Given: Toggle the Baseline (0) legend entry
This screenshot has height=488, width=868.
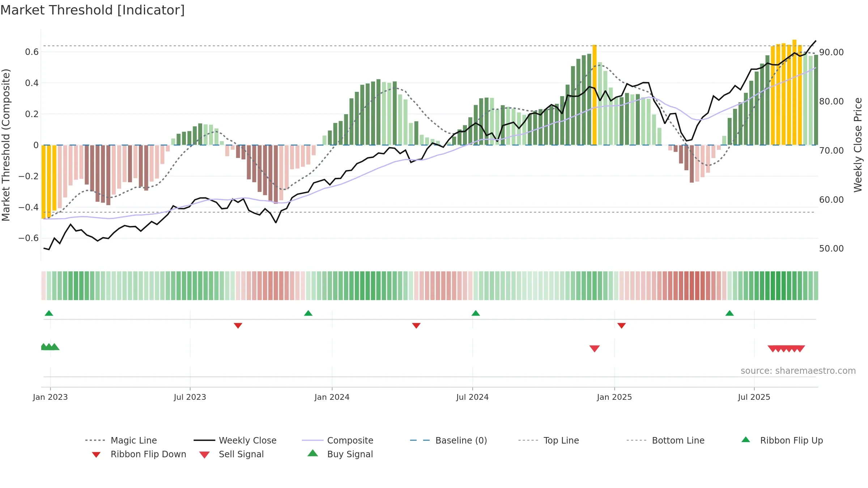Looking at the screenshot, I should pyautogui.click(x=448, y=440).
